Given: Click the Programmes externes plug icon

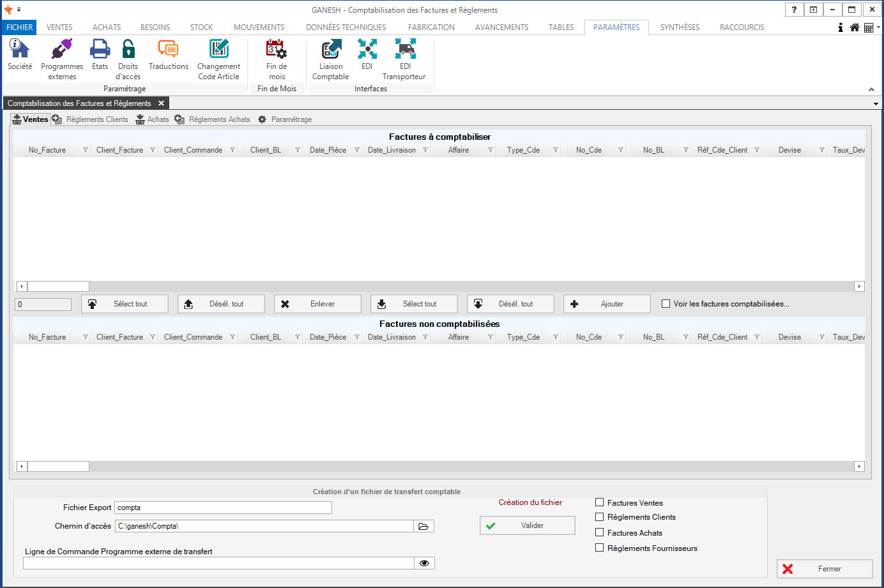Looking at the screenshot, I should point(62,49).
